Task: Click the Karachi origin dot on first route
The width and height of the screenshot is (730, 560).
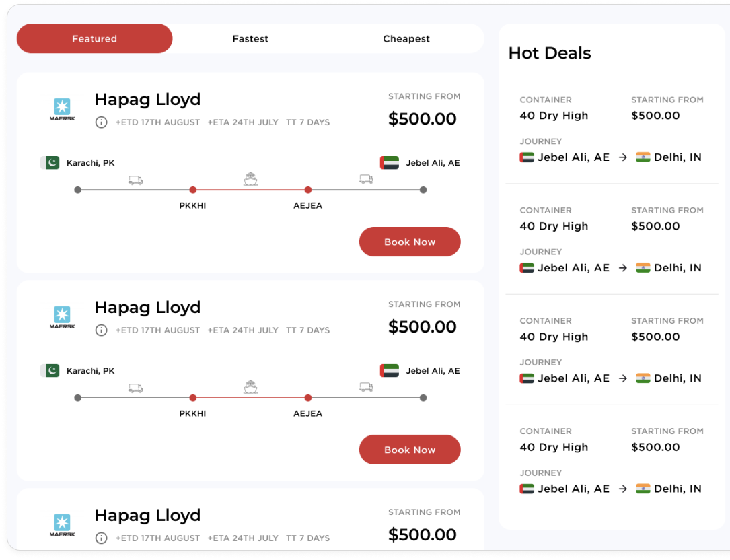Action: point(78,190)
